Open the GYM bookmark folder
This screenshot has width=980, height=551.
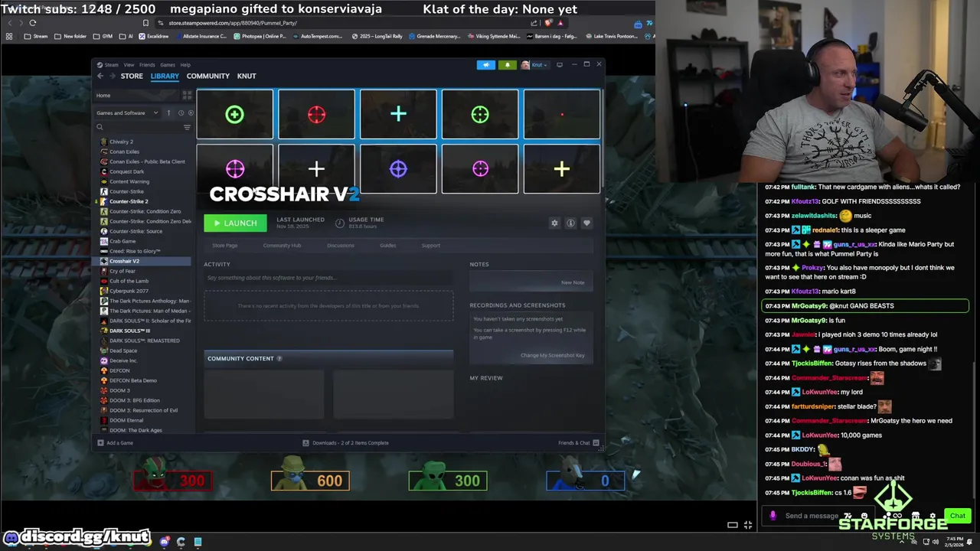pyautogui.click(x=103, y=36)
